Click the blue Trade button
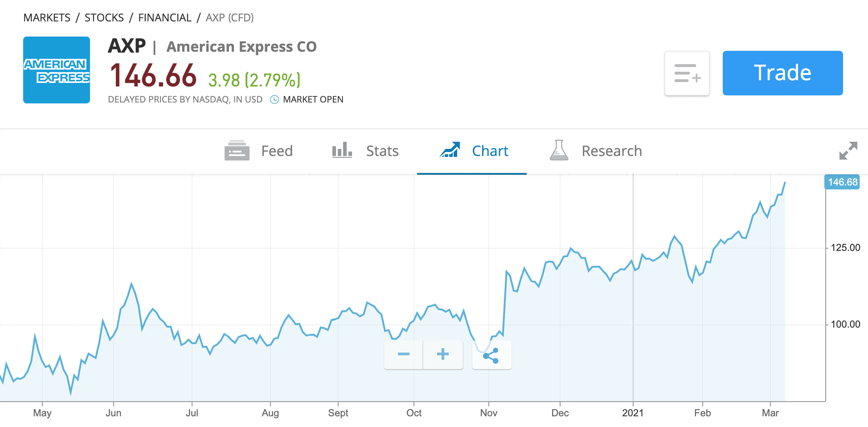868x427 pixels. pos(783,73)
